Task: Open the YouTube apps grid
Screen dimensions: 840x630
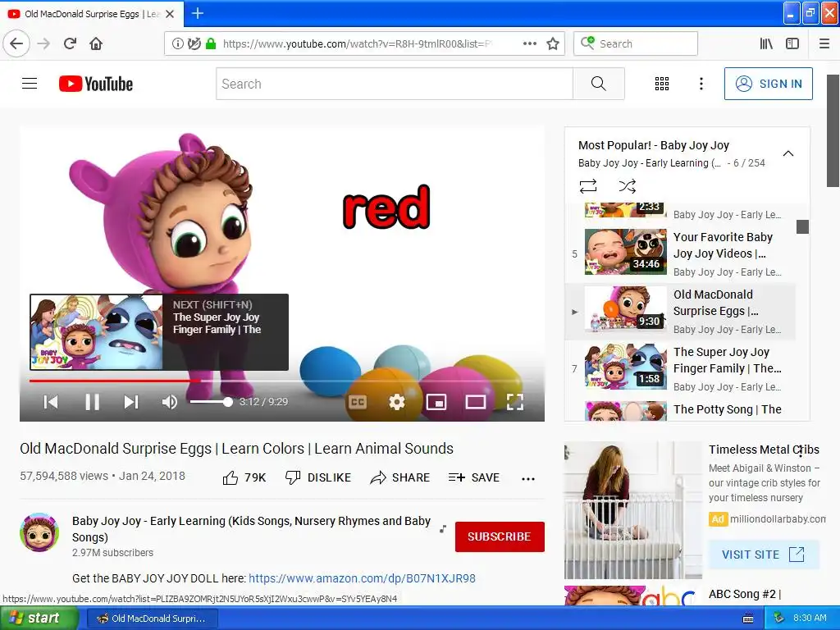Action: (662, 84)
